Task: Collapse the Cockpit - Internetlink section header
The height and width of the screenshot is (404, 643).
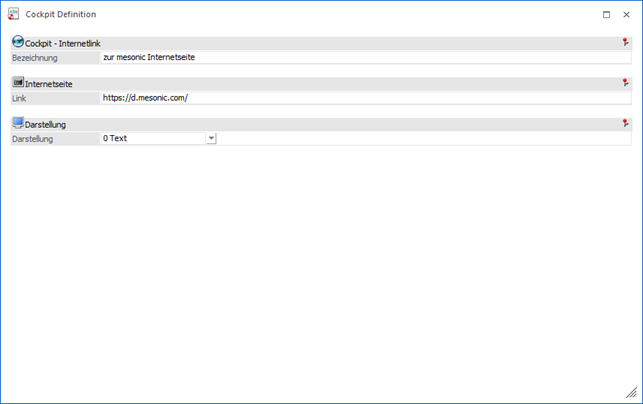Action: [300, 43]
